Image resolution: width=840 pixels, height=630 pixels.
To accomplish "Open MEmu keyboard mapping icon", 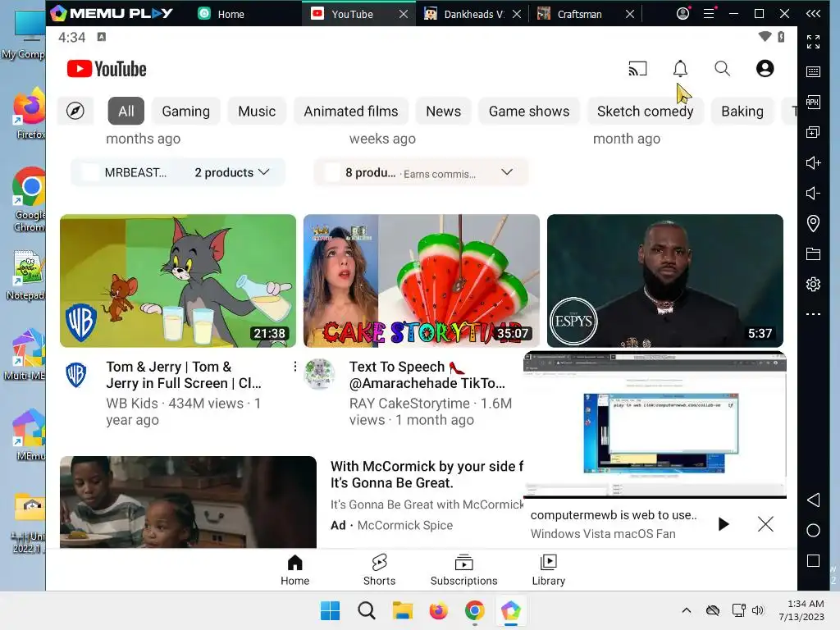I will click(813, 72).
